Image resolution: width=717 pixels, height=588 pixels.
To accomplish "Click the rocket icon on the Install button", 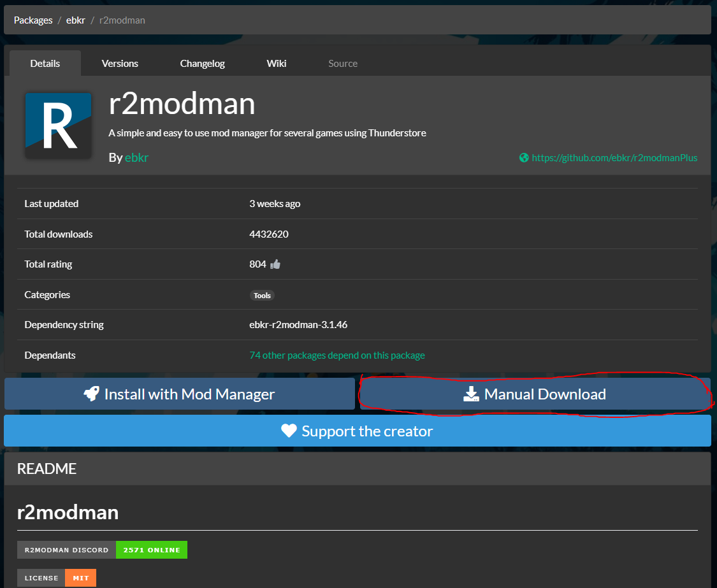I will [x=92, y=394].
